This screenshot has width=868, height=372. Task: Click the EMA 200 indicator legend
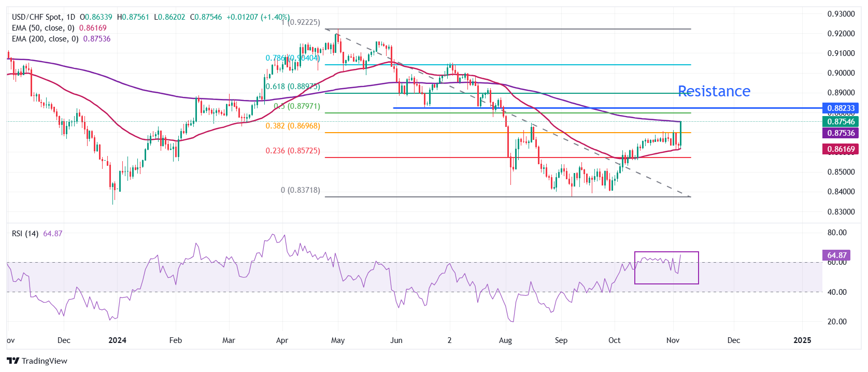click(x=46, y=39)
